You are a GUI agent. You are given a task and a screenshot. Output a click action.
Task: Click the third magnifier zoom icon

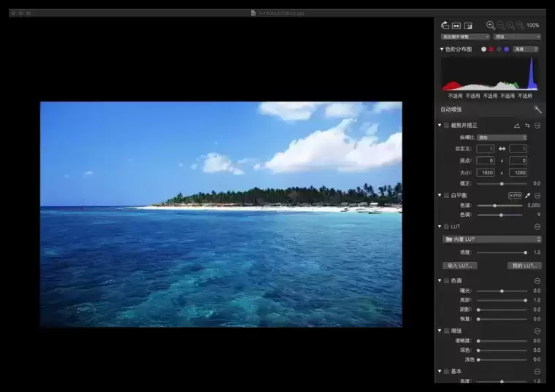point(510,26)
